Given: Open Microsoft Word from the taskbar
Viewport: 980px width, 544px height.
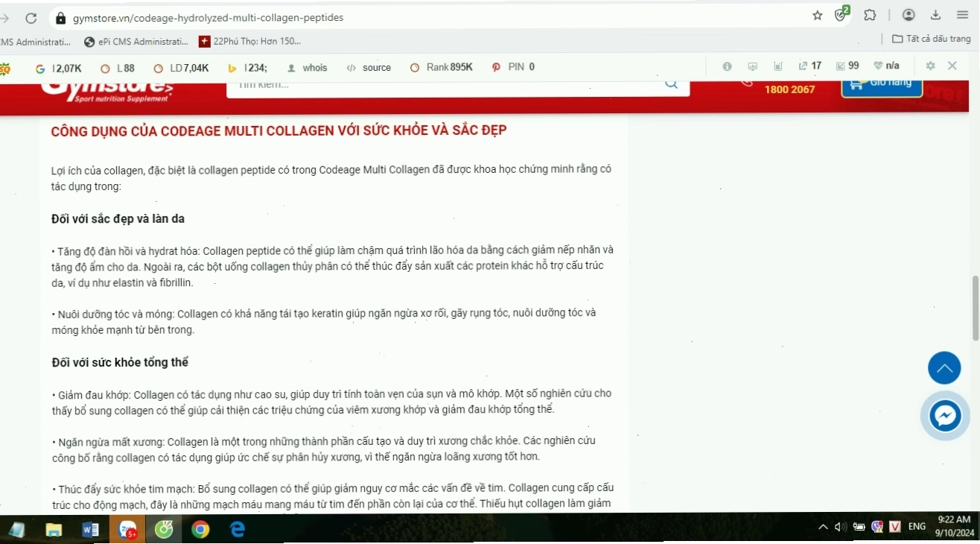Looking at the screenshot, I should [91, 530].
